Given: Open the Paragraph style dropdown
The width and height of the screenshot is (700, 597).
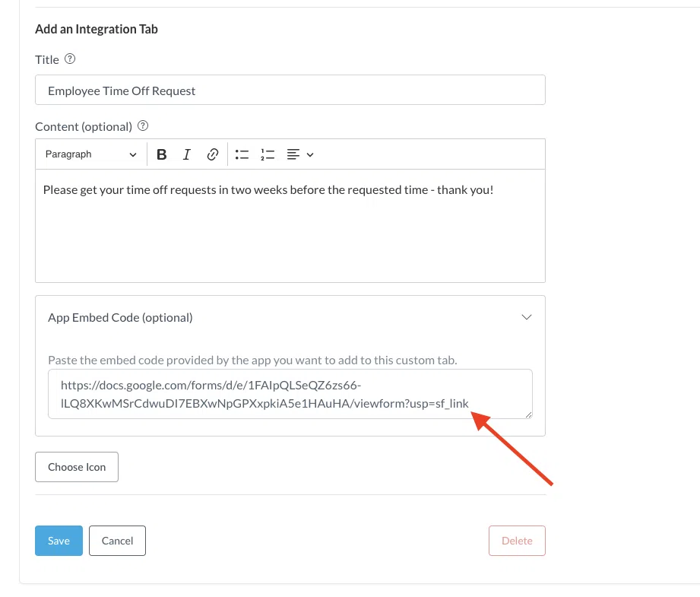Looking at the screenshot, I should [90, 154].
